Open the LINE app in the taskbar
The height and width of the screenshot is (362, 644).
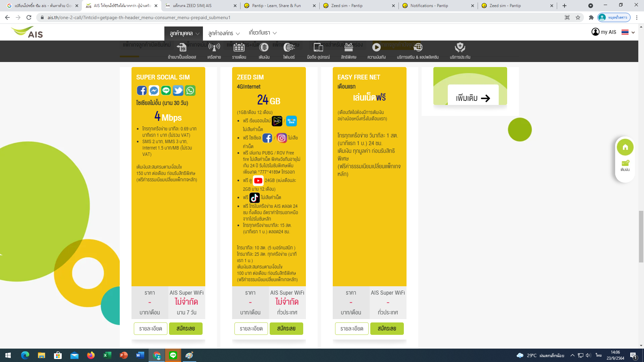pos(173,355)
